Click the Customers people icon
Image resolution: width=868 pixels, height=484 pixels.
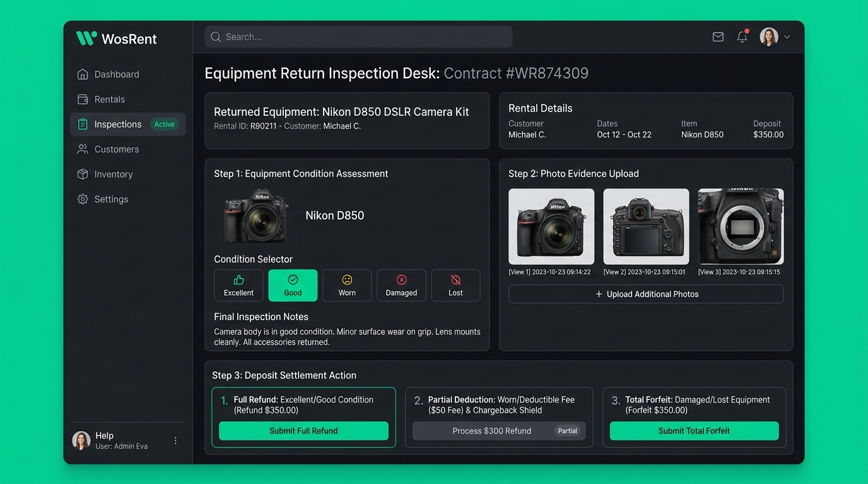(x=83, y=149)
